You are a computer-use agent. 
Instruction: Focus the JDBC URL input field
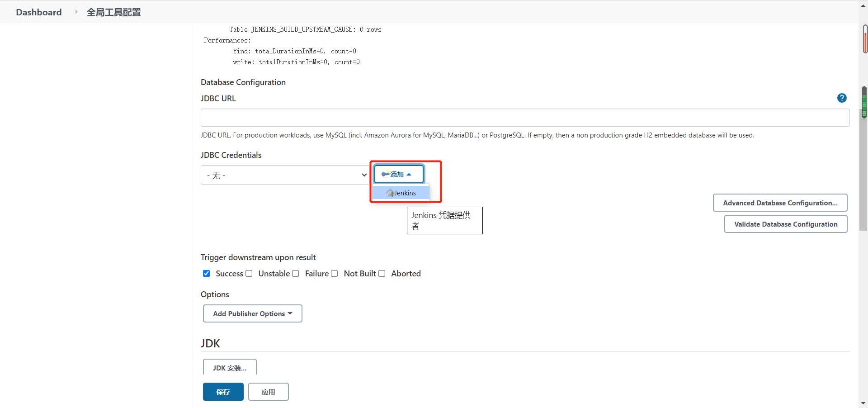pos(525,118)
